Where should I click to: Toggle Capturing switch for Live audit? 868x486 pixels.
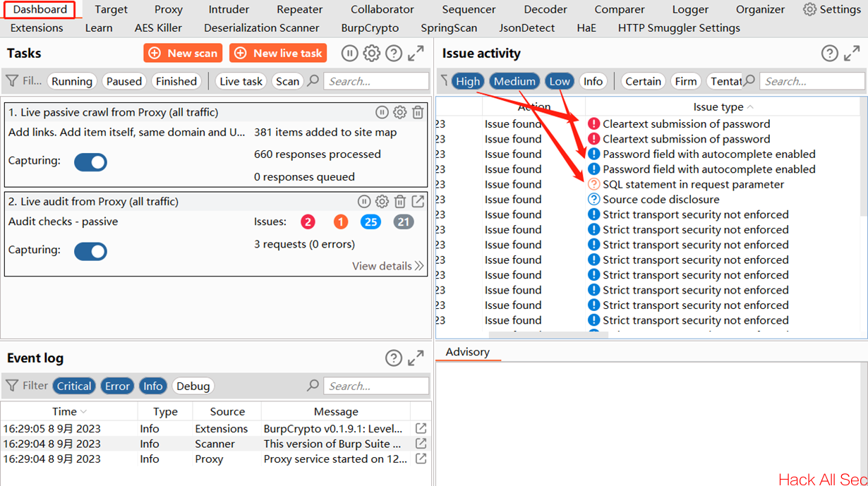(90, 251)
